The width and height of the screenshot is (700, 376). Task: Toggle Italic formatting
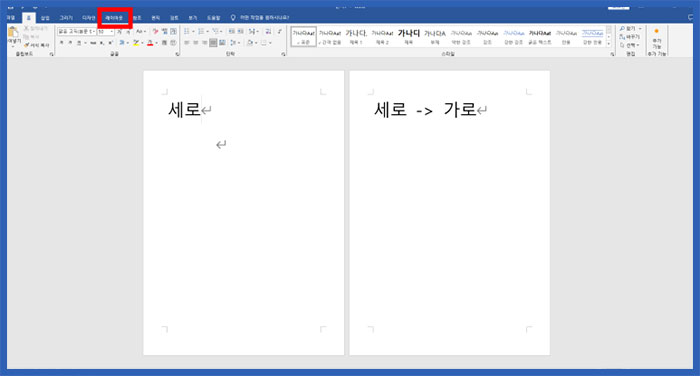click(x=70, y=43)
